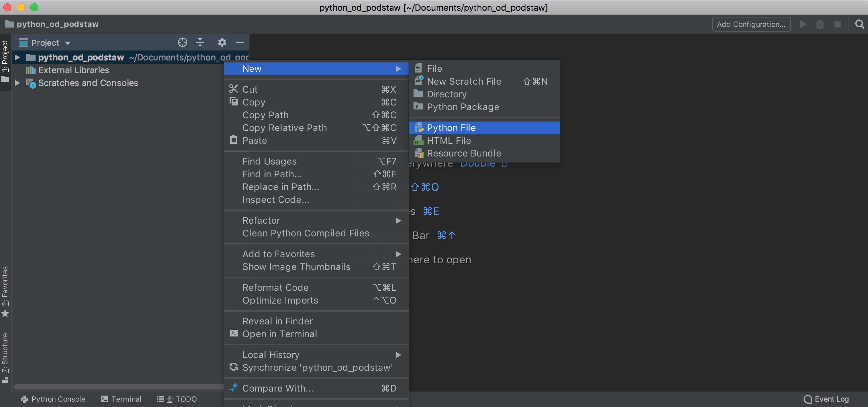Screen dimensions: 868x407
Task: Click the Stop square icon in toolbar
Action: click(x=837, y=24)
